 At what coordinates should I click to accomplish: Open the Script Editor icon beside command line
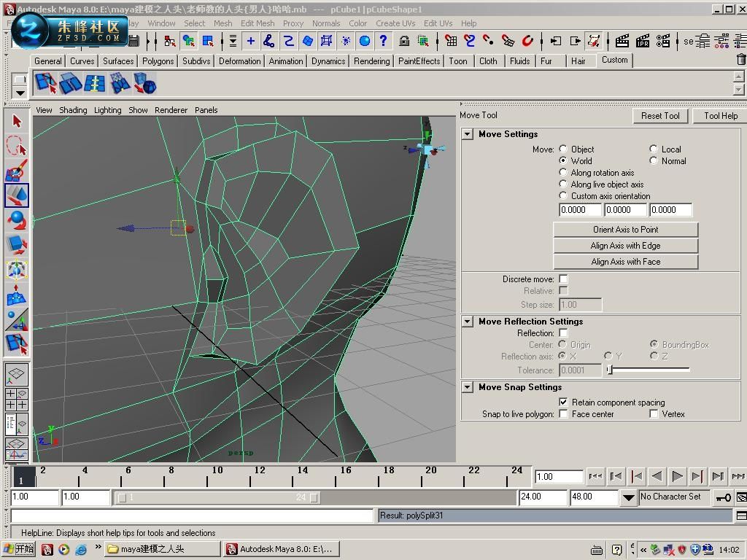[x=741, y=516]
